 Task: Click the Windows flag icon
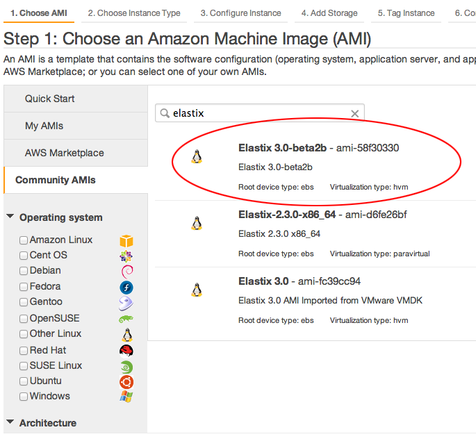tap(126, 397)
